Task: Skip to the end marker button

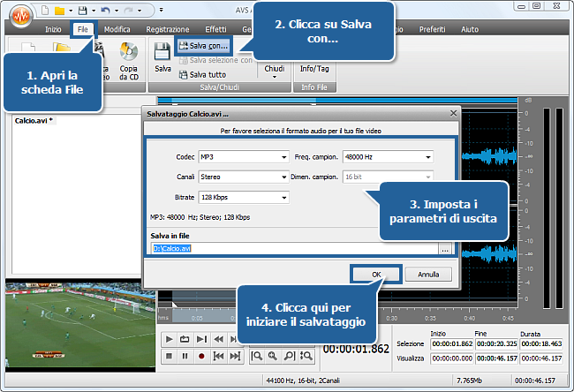Action: click(x=235, y=356)
